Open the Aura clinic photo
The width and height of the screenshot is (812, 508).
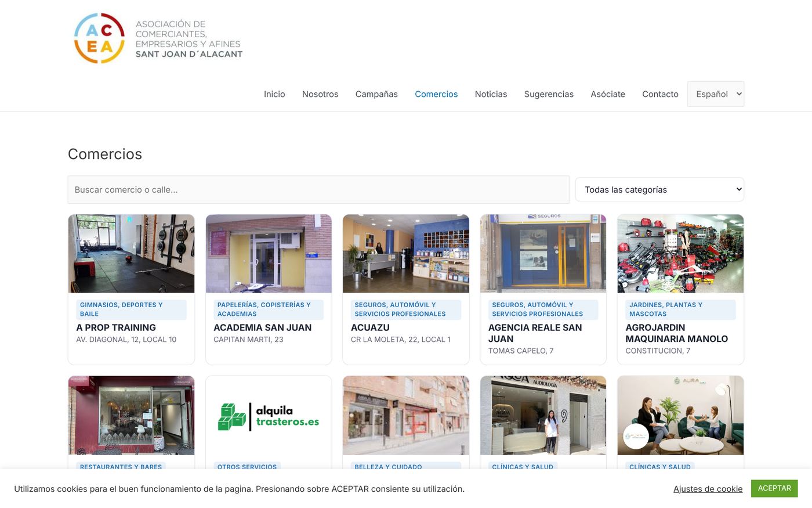(x=680, y=416)
